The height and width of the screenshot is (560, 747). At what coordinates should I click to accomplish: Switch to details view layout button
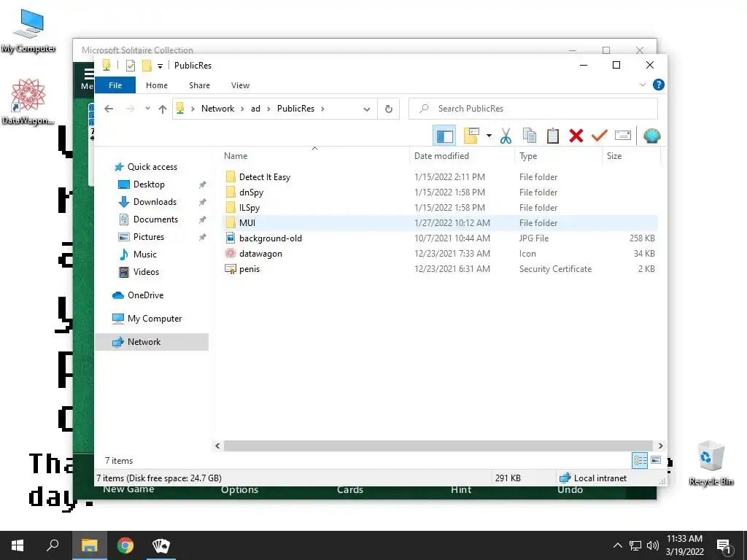point(640,460)
